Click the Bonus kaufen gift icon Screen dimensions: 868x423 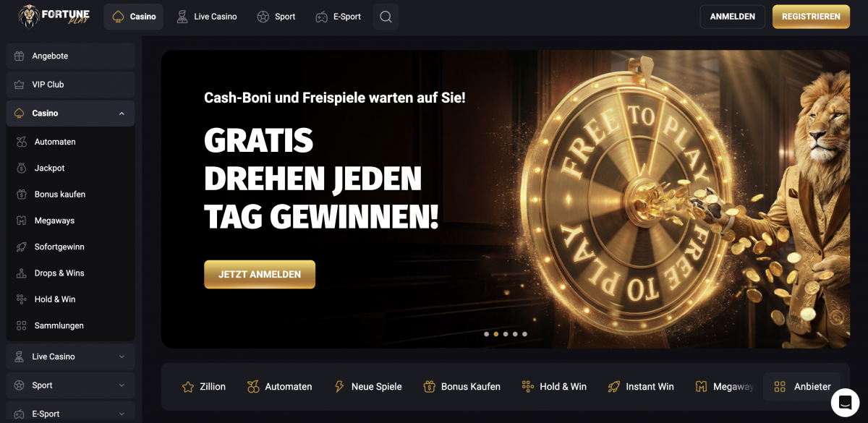tap(21, 195)
